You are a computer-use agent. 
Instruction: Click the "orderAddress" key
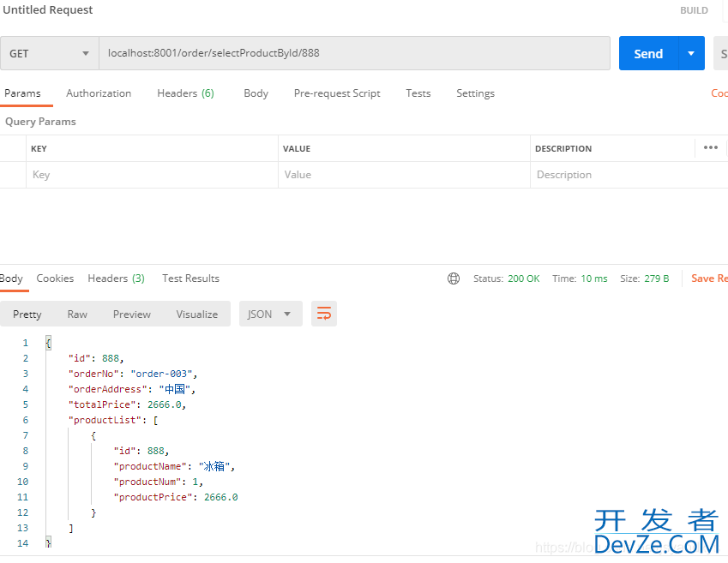pyautogui.click(x=107, y=389)
